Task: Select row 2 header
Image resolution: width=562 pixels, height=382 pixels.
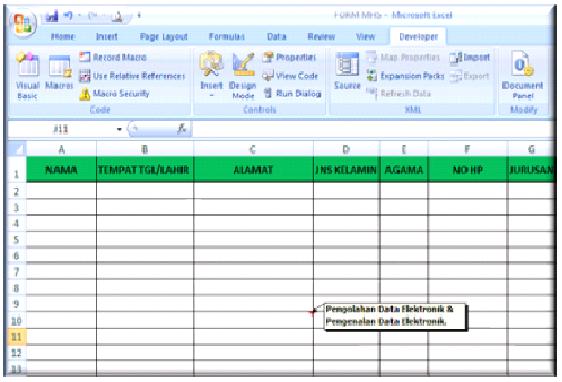Action: click(16, 191)
